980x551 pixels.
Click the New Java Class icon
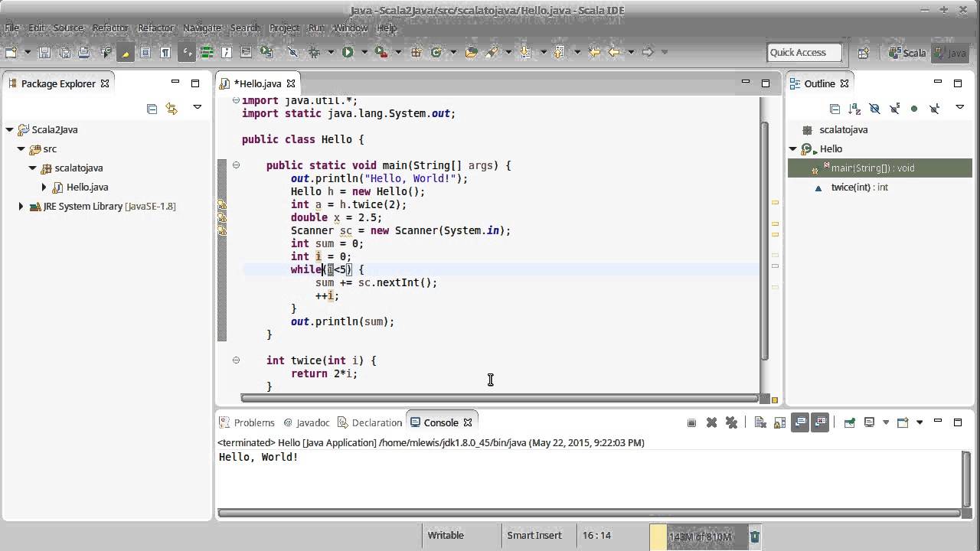(436, 52)
